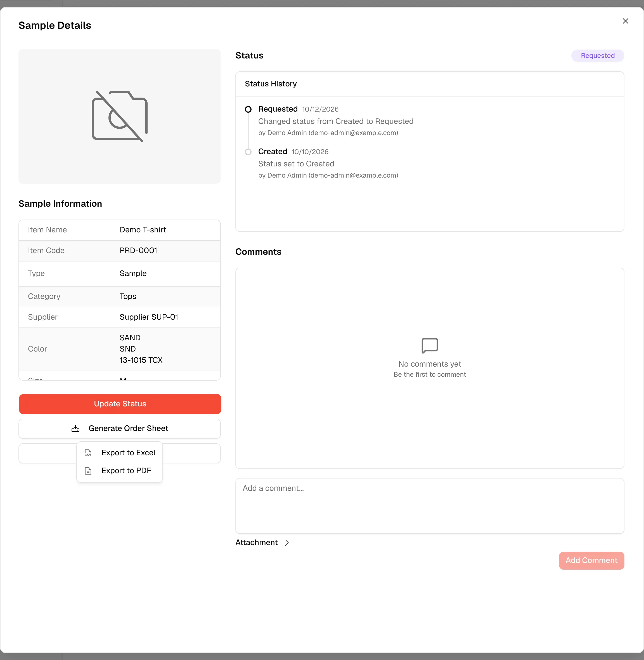Click the Requested status badge

tap(597, 55)
